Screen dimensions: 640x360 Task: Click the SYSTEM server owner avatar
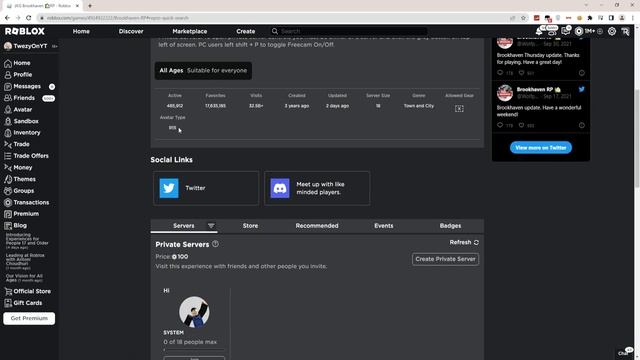click(x=194, y=312)
